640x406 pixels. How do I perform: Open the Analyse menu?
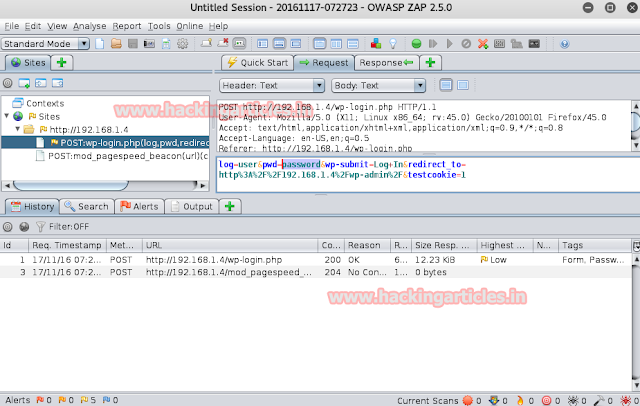click(89, 26)
